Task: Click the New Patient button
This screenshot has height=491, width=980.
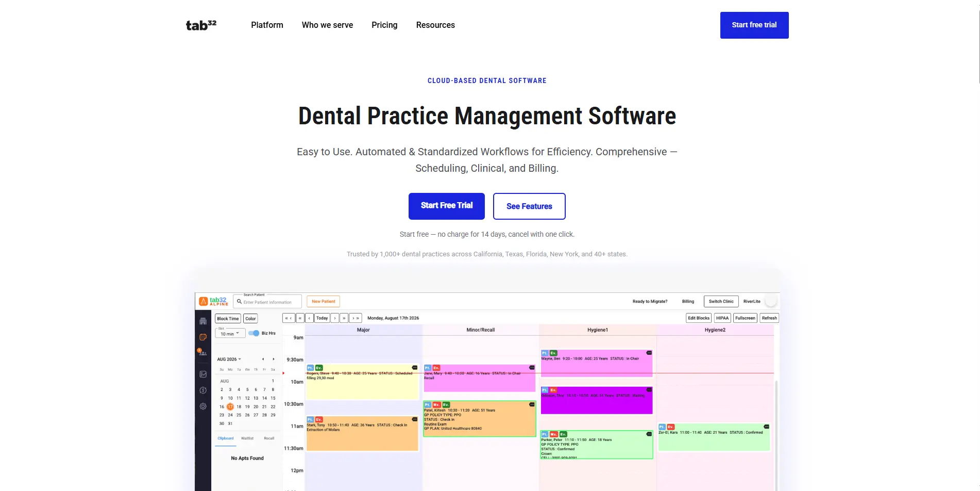Action: tap(323, 301)
